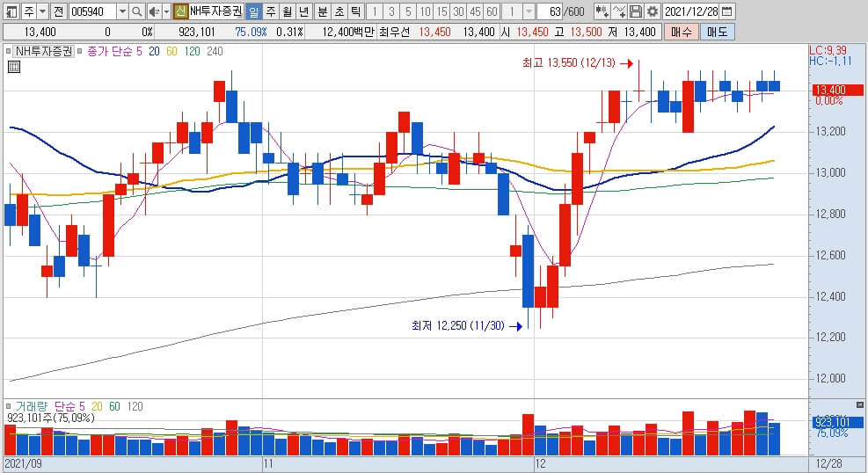Image resolution: width=868 pixels, height=473 pixels.
Task: Close the volume panel with its x icon
Action: coord(860,405)
